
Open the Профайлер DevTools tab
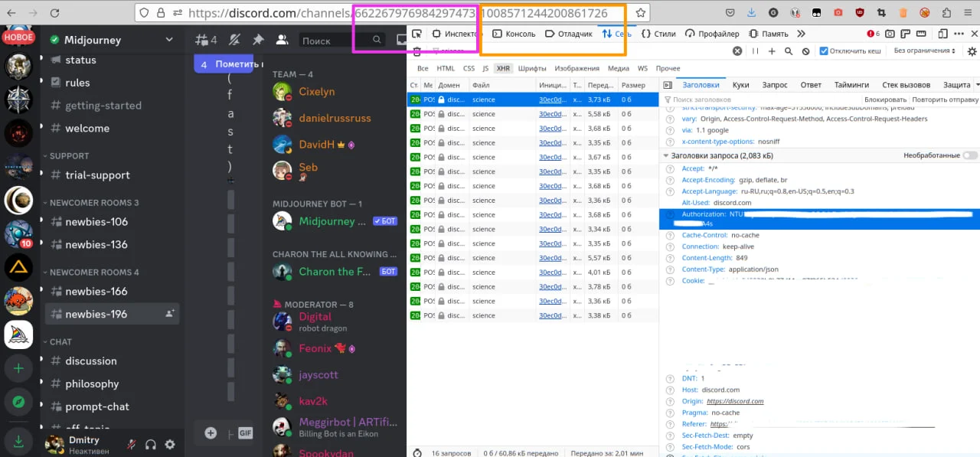(x=712, y=34)
